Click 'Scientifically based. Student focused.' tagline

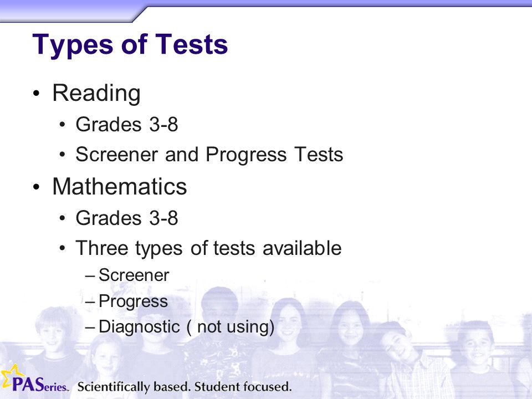pyautogui.click(x=184, y=387)
